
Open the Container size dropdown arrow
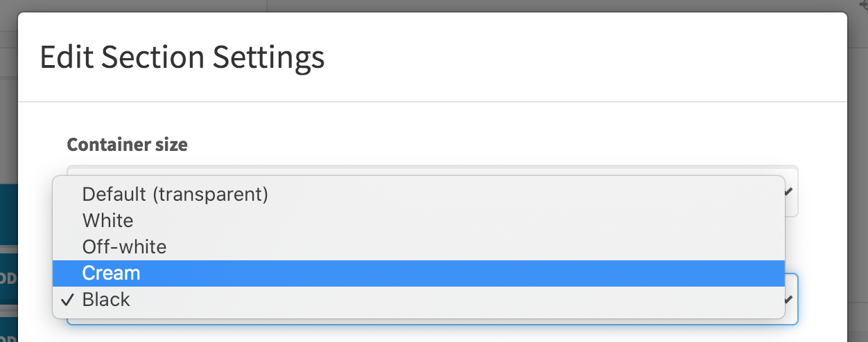tap(789, 192)
